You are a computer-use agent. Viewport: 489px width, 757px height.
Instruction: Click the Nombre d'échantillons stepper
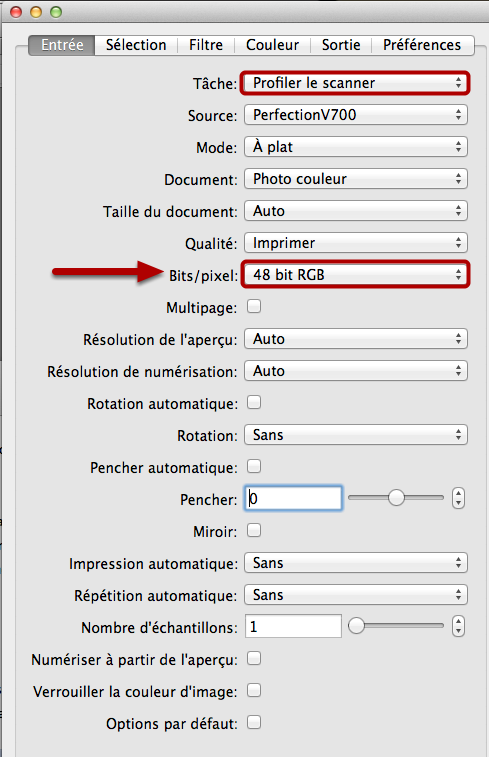(x=458, y=626)
